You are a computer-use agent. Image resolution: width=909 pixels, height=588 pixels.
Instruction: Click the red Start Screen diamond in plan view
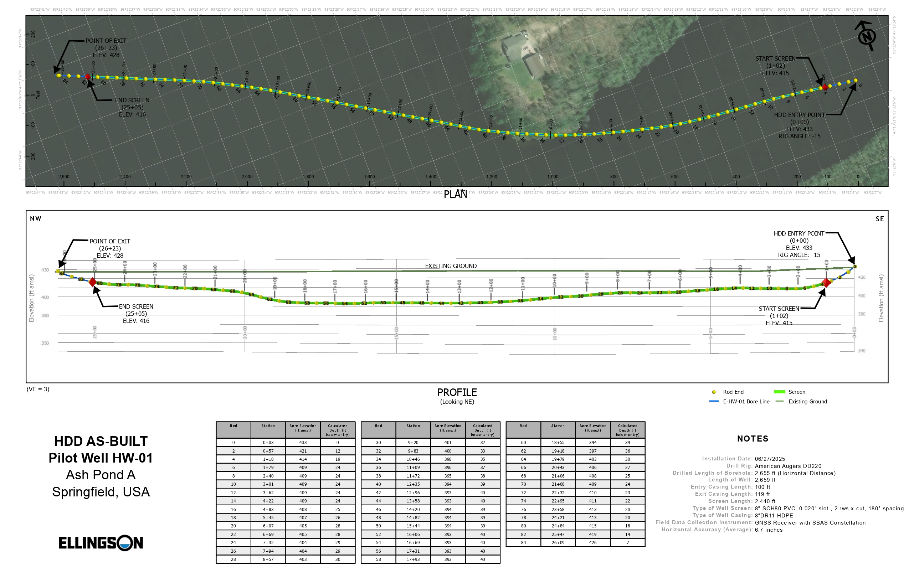point(825,87)
